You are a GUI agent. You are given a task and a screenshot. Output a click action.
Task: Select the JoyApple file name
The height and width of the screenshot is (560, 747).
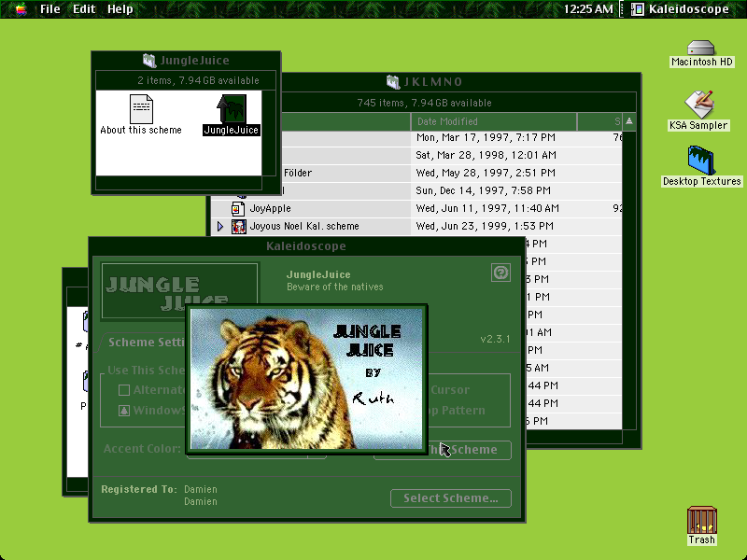(270, 208)
